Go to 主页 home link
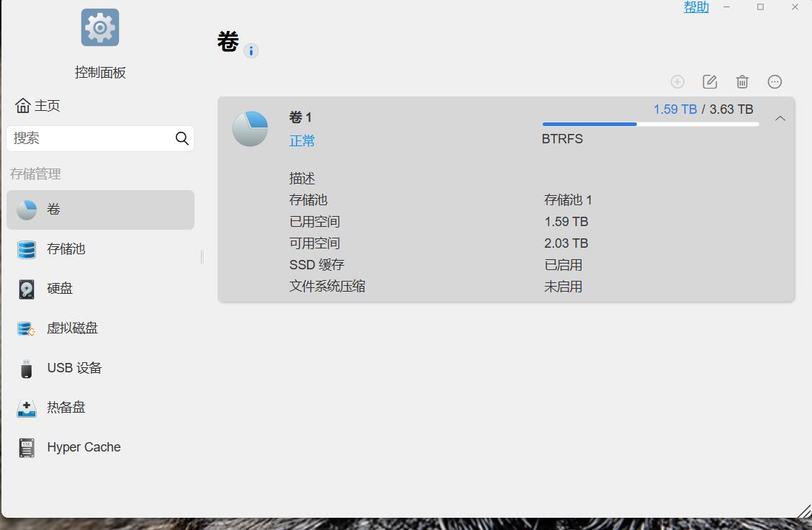Screen dimensions: 812x530 coord(37,106)
